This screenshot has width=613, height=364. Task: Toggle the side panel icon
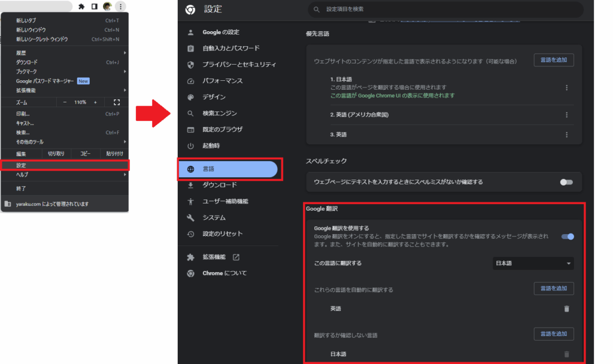(x=94, y=6)
